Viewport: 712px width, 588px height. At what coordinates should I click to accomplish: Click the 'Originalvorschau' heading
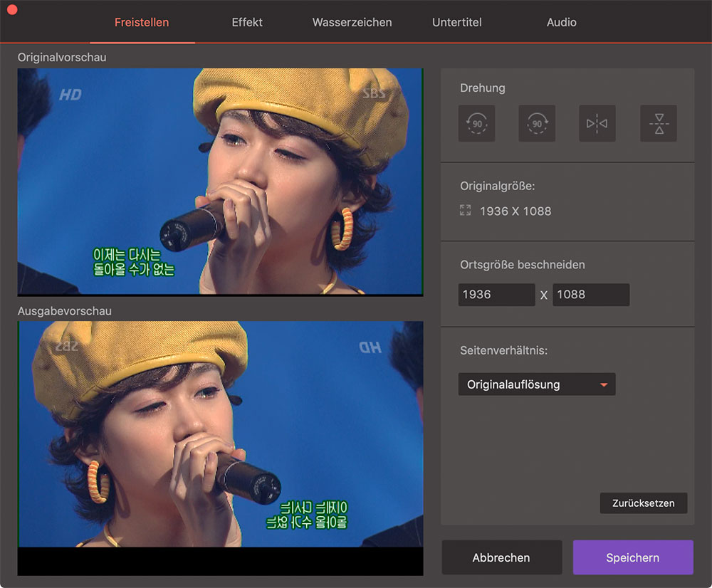click(62, 57)
